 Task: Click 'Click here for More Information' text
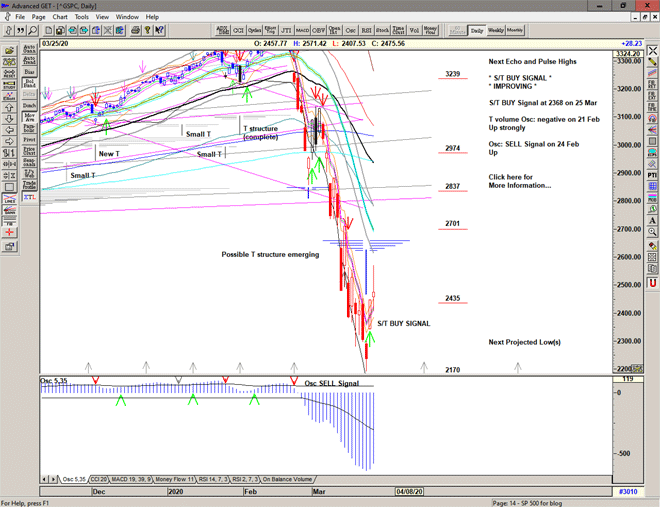coord(519,181)
